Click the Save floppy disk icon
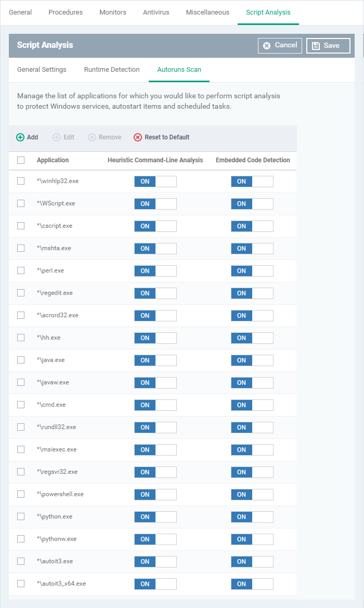 click(316, 46)
